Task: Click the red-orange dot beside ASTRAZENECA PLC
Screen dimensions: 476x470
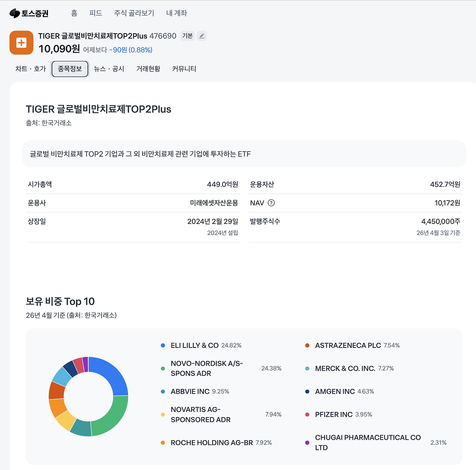Action: 307,345
